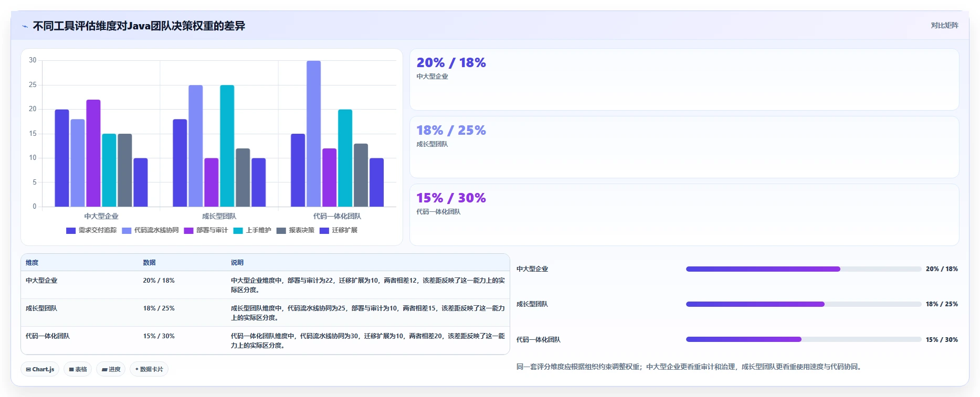Select the 15% / 30% stat card
The image size is (980, 397).
point(684,214)
